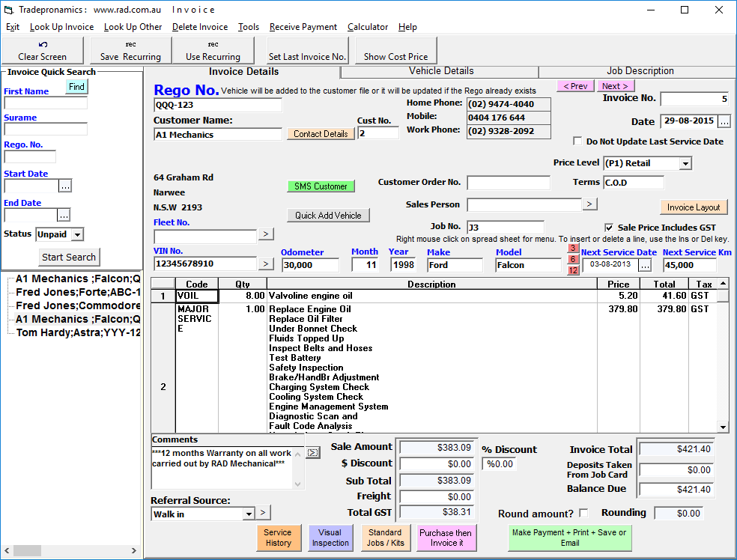Click the green SMS Customer button
The image size is (737, 560).
pos(321,186)
